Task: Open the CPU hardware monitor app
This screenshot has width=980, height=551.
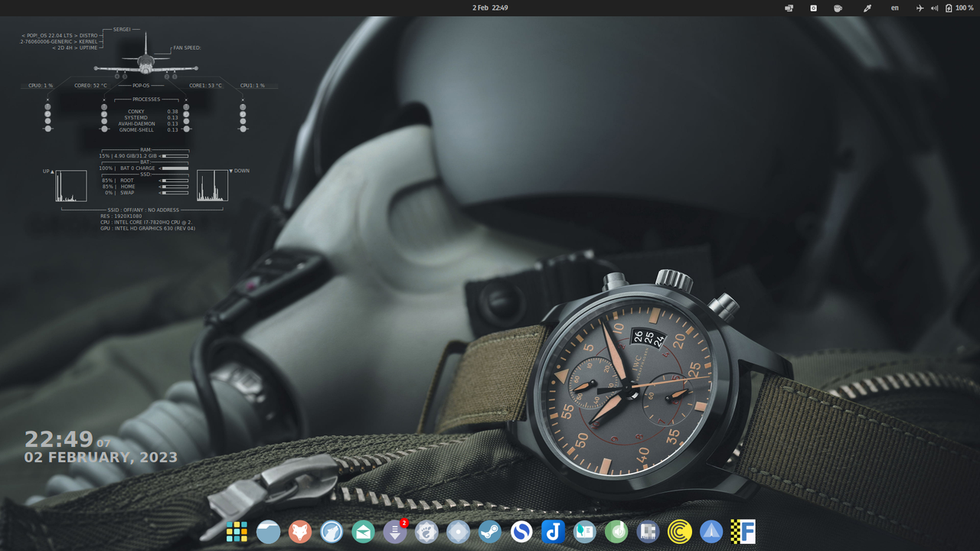Action: coord(648,532)
